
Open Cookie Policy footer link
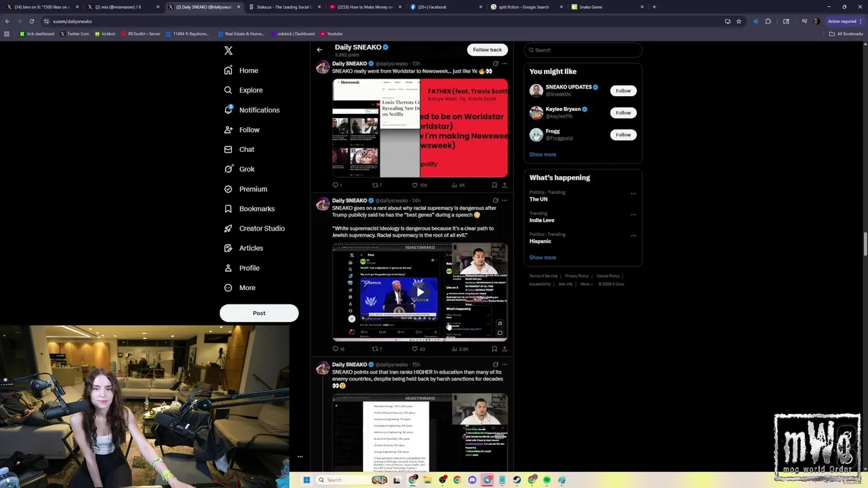coord(608,276)
